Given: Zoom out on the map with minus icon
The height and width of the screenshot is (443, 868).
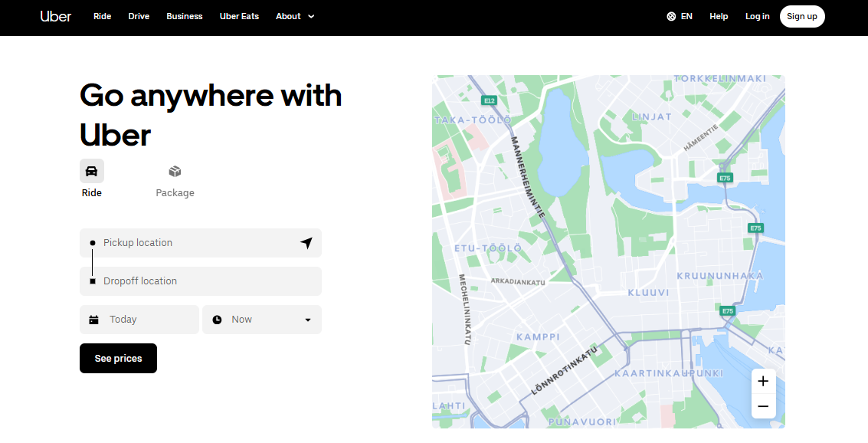Looking at the screenshot, I should (x=763, y=406).
